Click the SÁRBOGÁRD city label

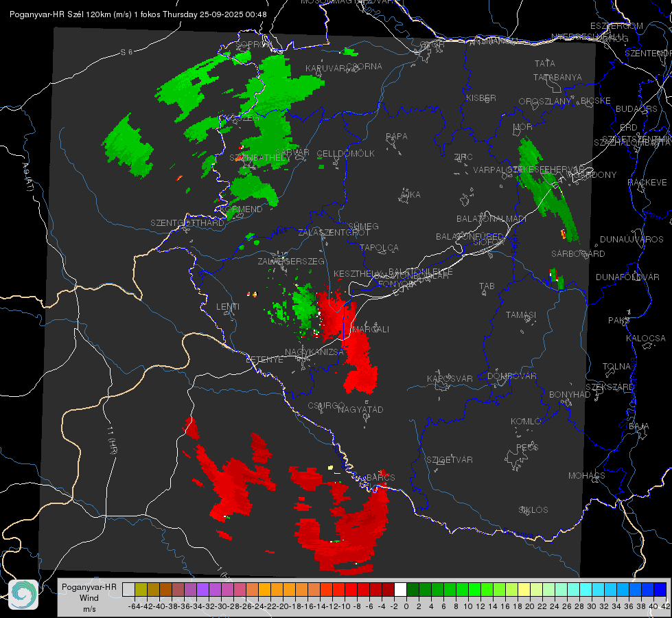click(578, 254)
